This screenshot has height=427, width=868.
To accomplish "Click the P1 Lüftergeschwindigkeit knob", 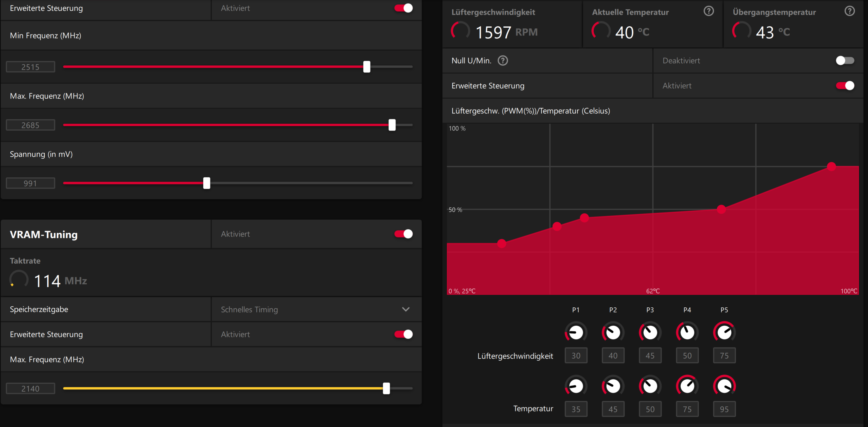I will point(576,333).
